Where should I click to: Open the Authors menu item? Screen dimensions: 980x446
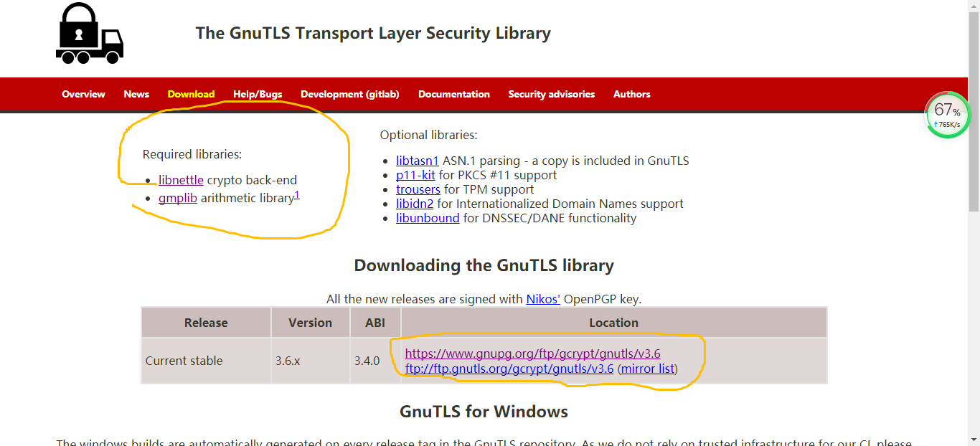pos(632,94)
